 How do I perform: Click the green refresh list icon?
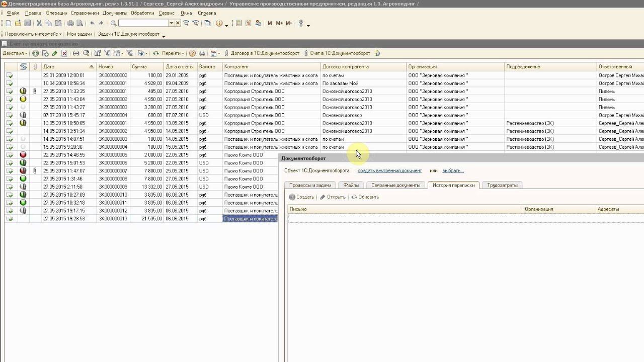[156, 53]
